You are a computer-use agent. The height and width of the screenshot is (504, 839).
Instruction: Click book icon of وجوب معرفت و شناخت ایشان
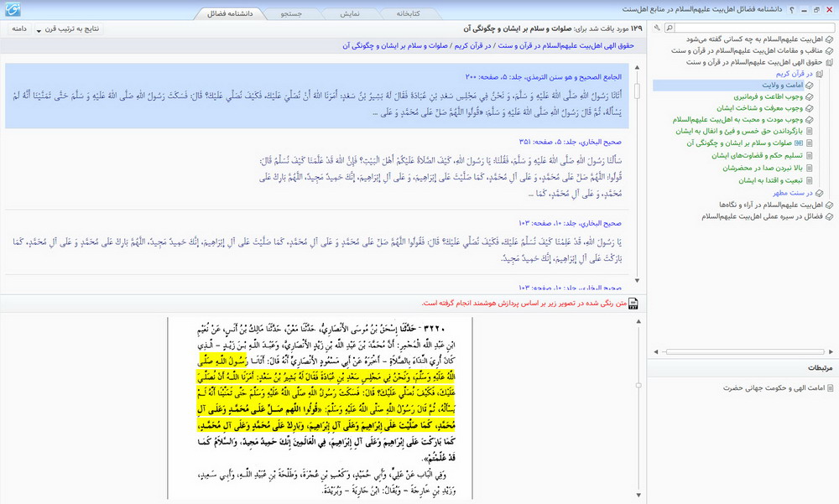coord(810,108)
